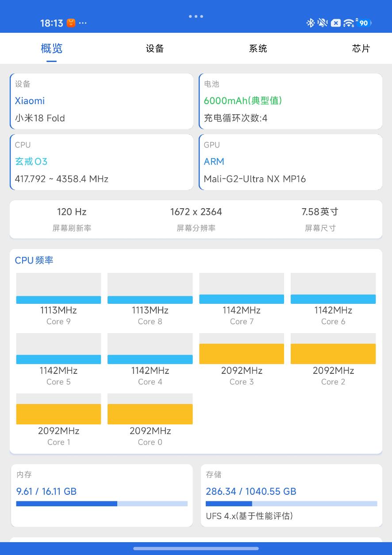Select the Core 1 frequency bar

pyautogui.click(x=58, y=409)
